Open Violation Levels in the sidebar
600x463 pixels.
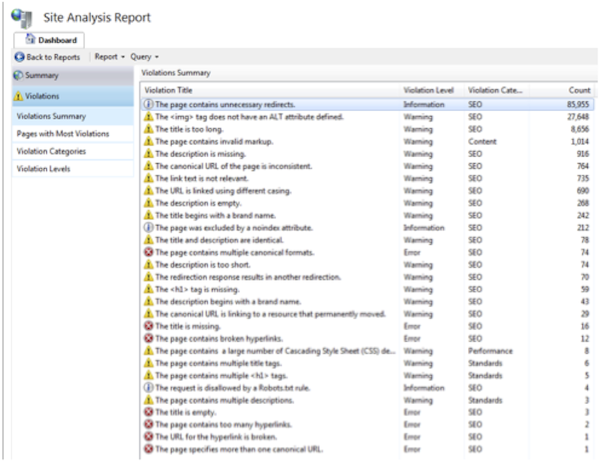73,169
